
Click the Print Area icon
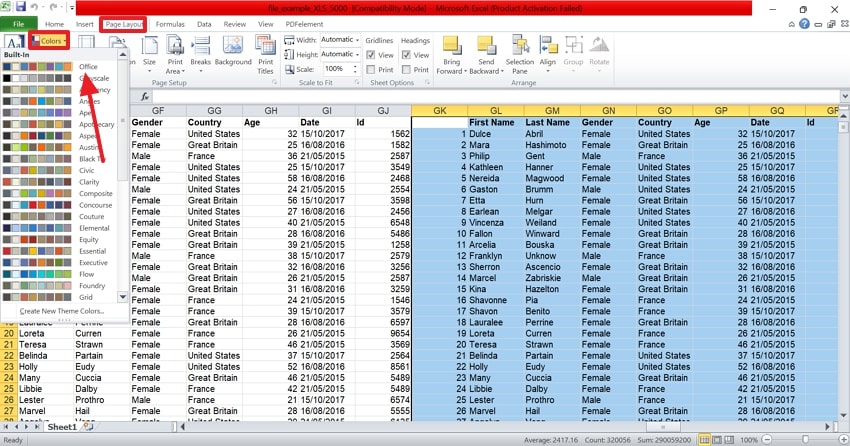[x=175, y=46]
